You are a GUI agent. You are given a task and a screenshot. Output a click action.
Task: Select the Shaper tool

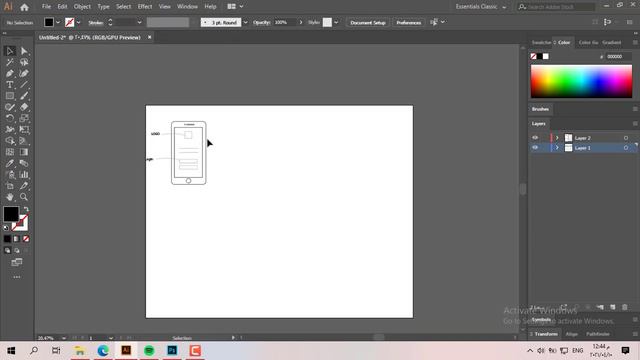(10, 107)
